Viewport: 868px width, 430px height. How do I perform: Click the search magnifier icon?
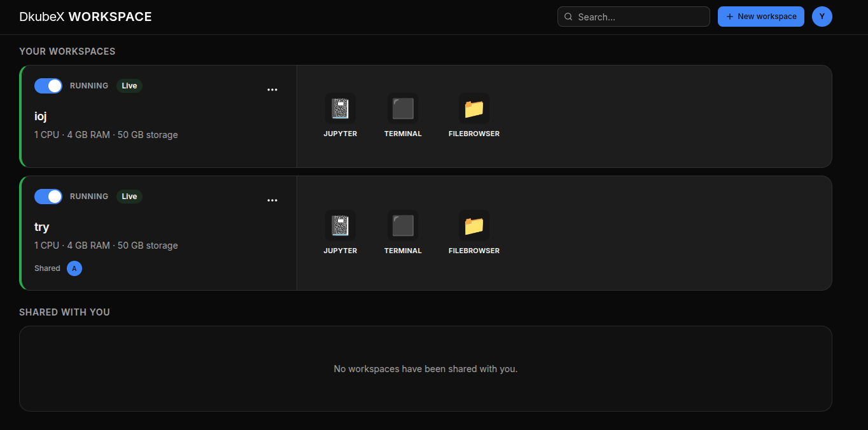[x=568, y=17]
